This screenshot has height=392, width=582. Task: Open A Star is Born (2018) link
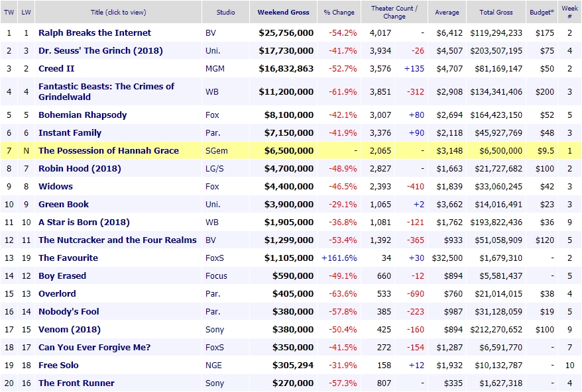pyautogui.click(x=84, y=222)
